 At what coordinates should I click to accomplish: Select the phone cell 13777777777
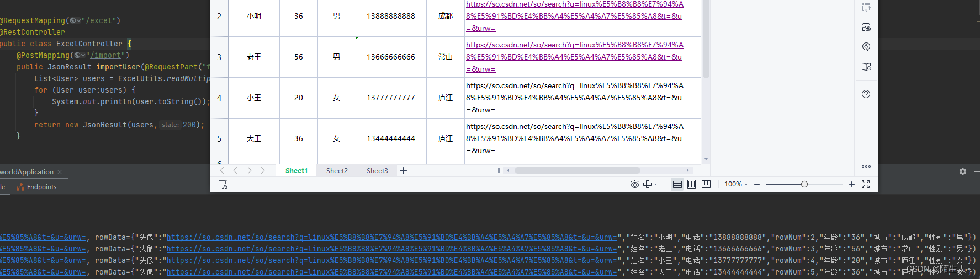point(391,98)
